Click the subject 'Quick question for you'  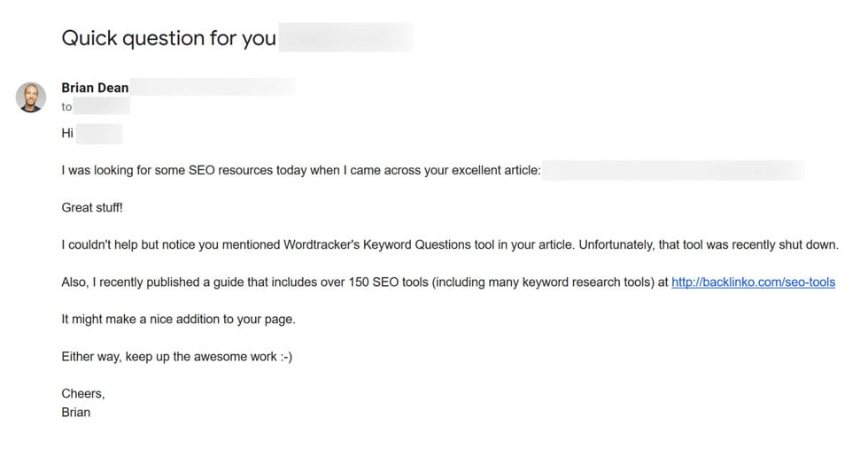click(x=168, y=39)
